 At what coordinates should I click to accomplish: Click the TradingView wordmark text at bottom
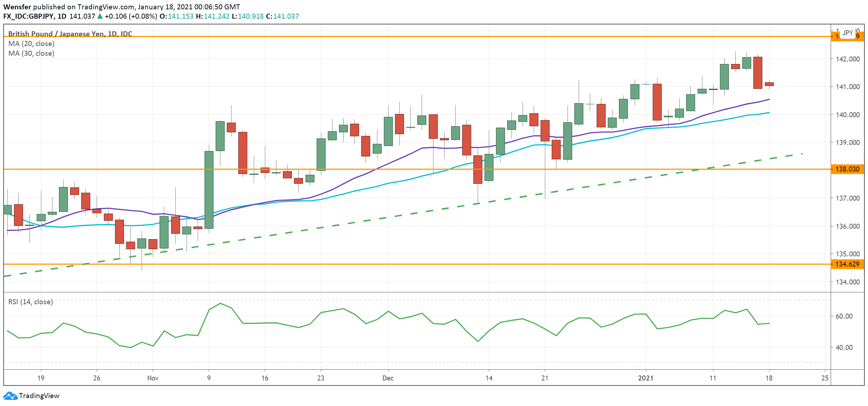click(x=39, y=396)
